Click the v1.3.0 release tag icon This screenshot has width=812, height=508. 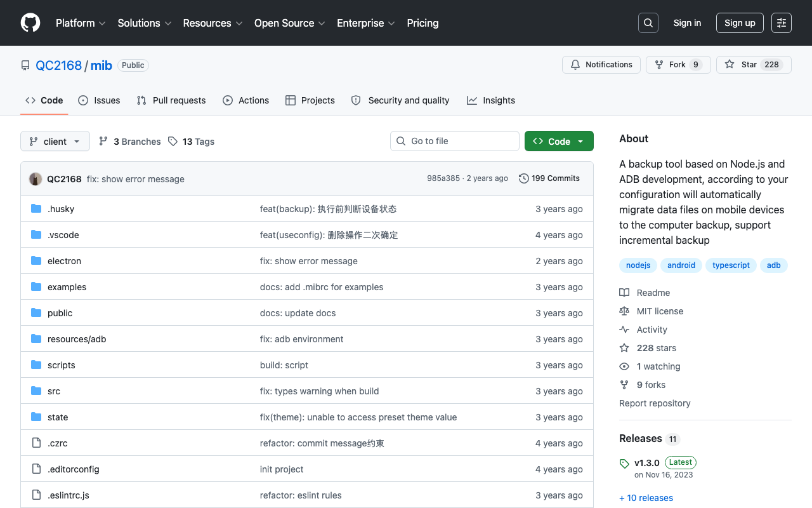(x=624, y=464)
